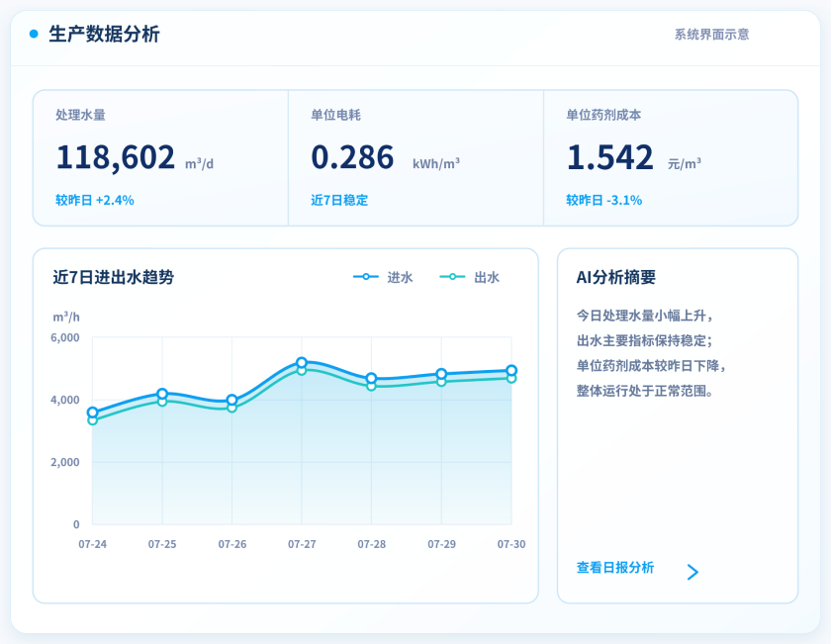The image size is (831, 644).
Task: Click the m³/h chart axis unit
Action: [x=66, y=317]
